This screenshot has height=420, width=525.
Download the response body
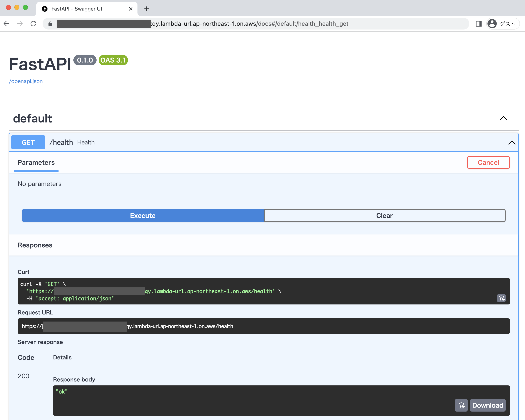click(487, 405)
